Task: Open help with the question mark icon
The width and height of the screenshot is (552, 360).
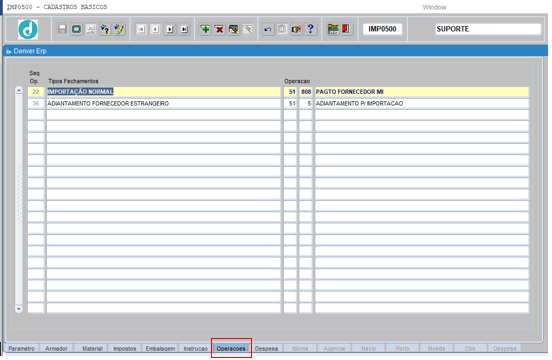Action: [x=310, y=29]
